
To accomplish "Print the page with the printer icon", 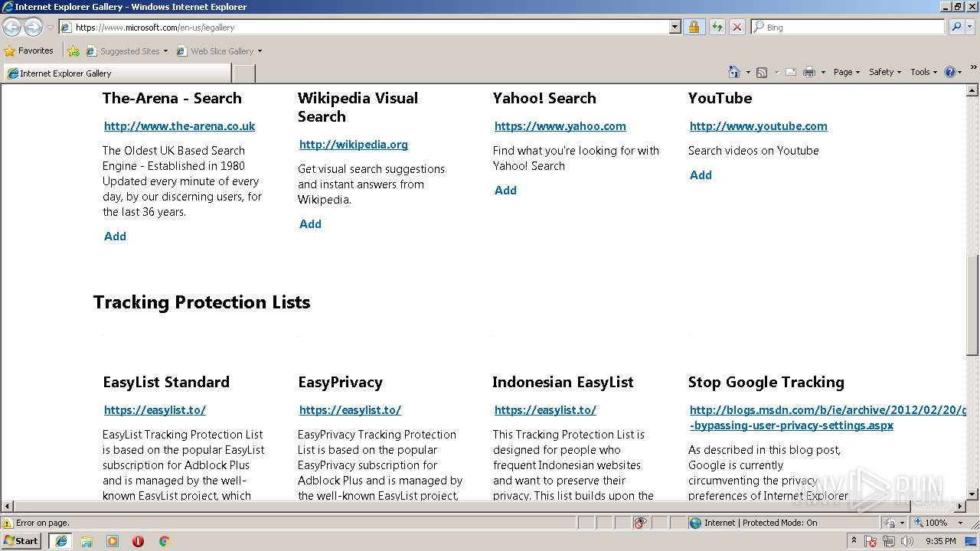I will (x=809, y=72).
